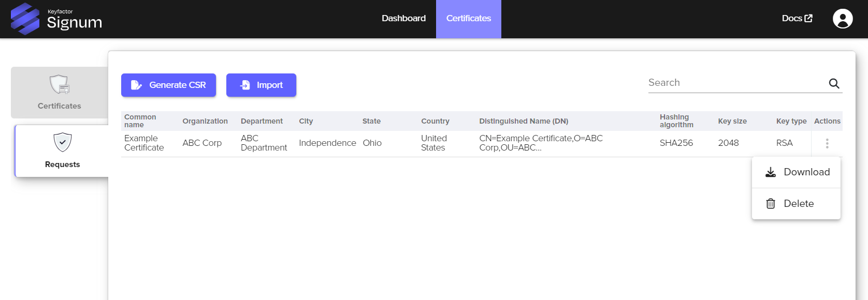This screenshot has width=868, height=300.
Task: Choose Download from the actions menu
Action: pyautogui.click(x=806, y=172)
